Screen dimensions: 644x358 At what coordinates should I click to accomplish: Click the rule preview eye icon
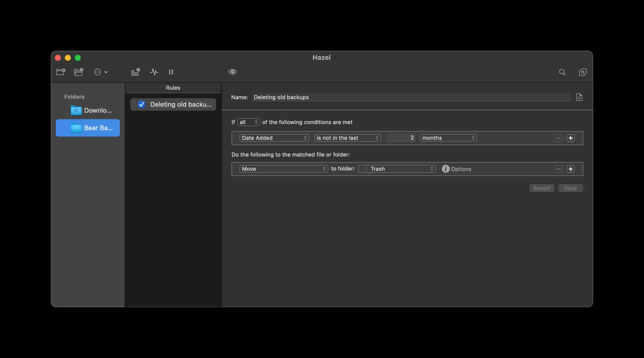point(232,72)
